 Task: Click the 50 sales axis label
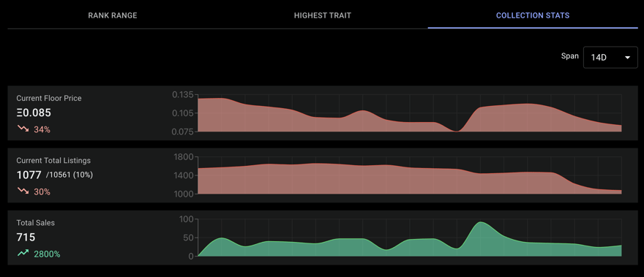click(x=189, y=238)
